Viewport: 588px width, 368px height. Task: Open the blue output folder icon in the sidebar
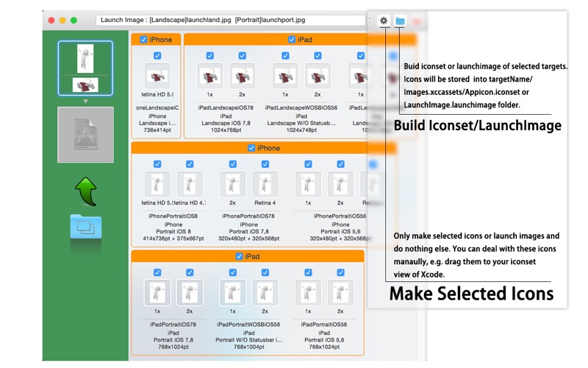tap(86, 227)
